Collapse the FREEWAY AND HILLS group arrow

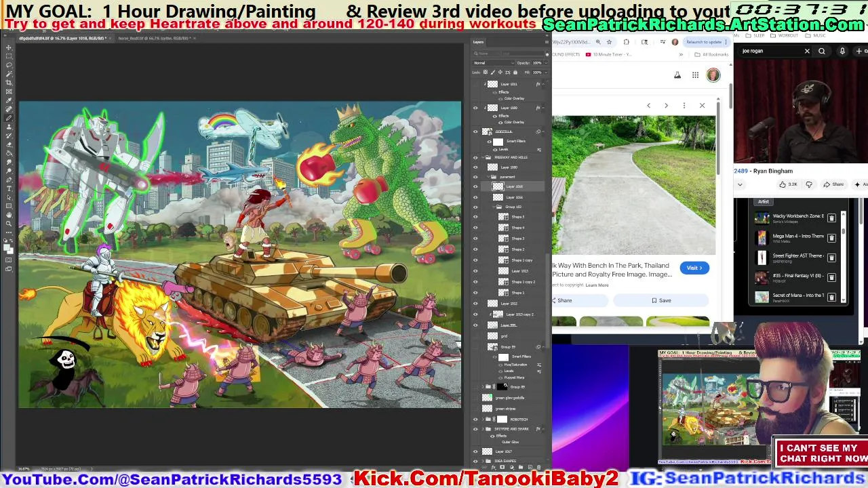tap(483, 157)
